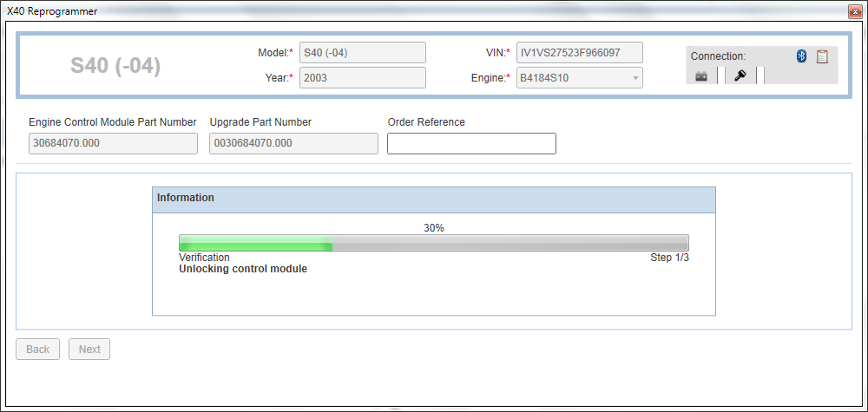Click the large S40 (-04) heading

pyautogui.click(x=115, y=66)
